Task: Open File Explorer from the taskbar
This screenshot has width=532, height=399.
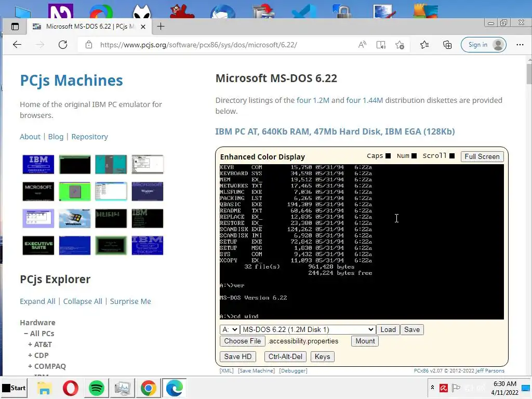Action: pyautogui.click(x=45, y=388)
